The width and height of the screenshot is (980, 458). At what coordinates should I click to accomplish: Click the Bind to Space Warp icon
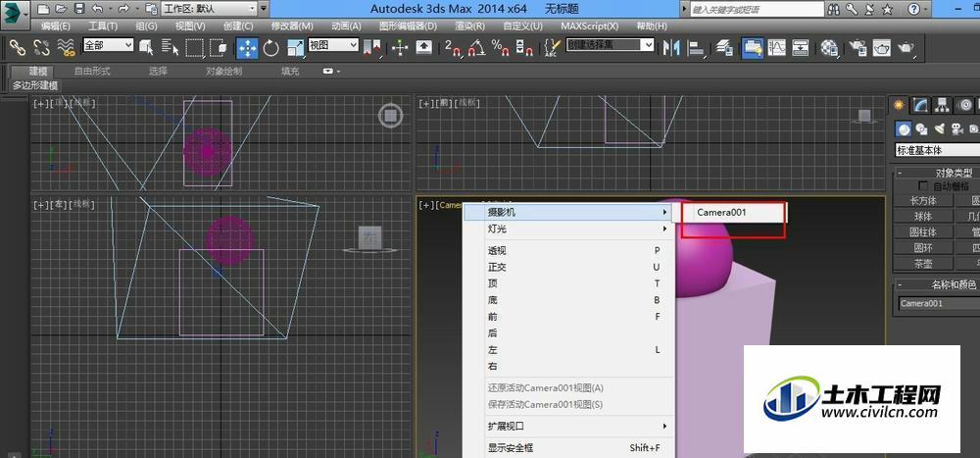(x=66, y=47)
